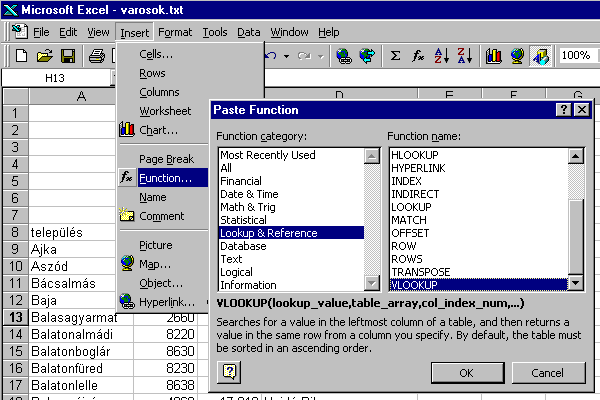This screenshot has width=600, height=400.
Task: Open the File menu
Action: coord(41,32)
